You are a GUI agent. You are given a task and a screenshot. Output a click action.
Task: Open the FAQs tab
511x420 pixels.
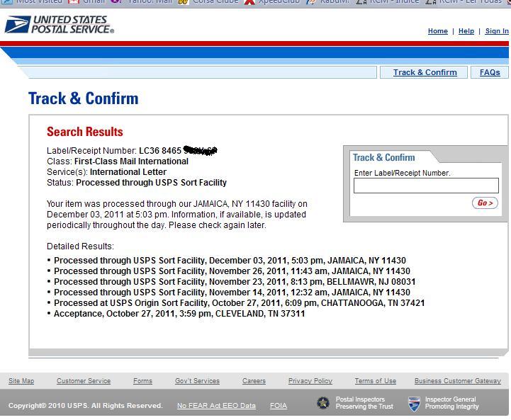490,72
